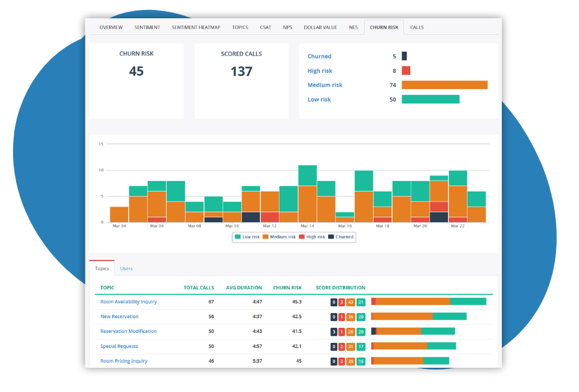Hide the Low risk series via the chart legend
The image size is (579, 392).
pyautogui.click(x=248, y=237)
